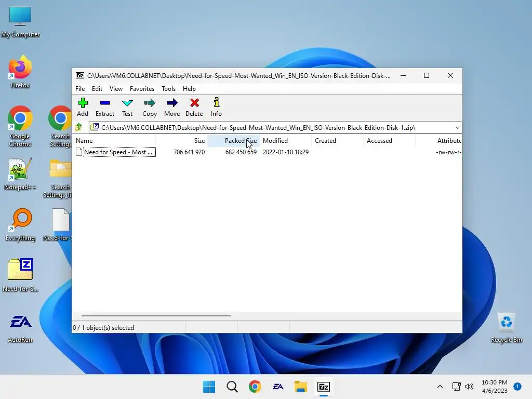This screenshot has width=532, height=399.
Task: Open the clock showing 10:30 PM
Action: point(495,387)
